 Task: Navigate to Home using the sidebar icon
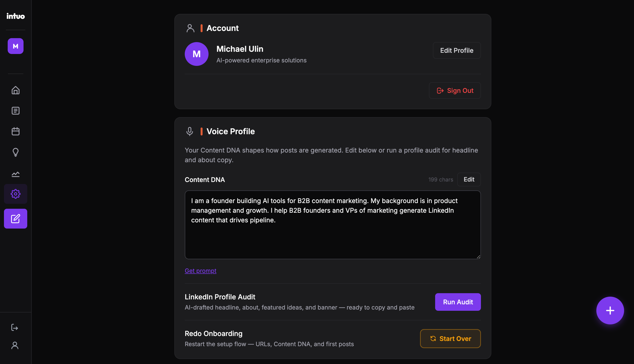tap(15, 90)
